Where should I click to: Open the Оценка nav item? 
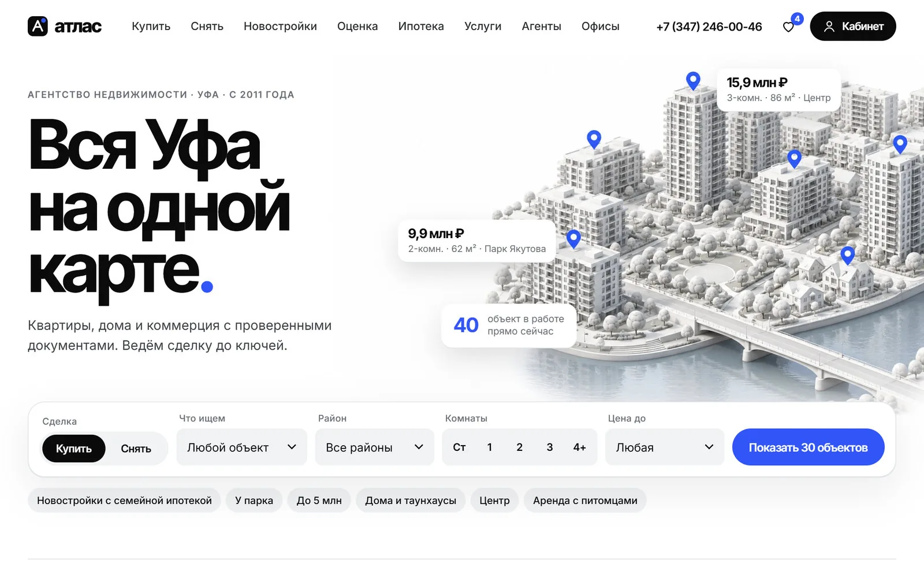357,27
